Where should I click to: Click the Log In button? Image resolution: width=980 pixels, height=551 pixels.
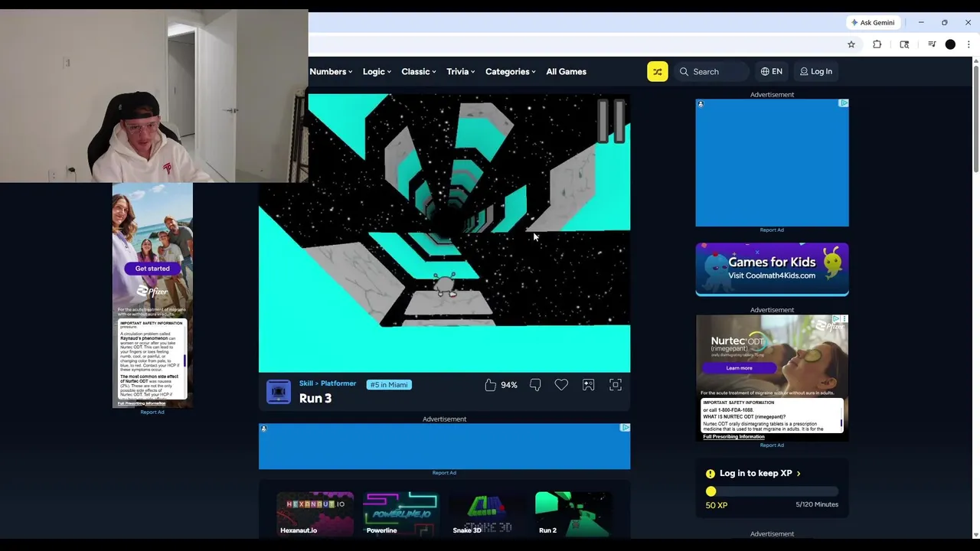click(x=816, y=71)
